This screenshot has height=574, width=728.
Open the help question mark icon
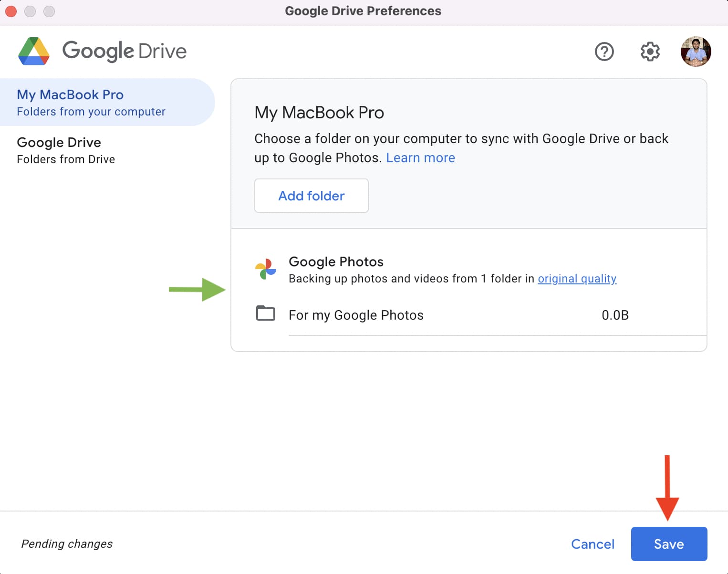pos(604,52)
